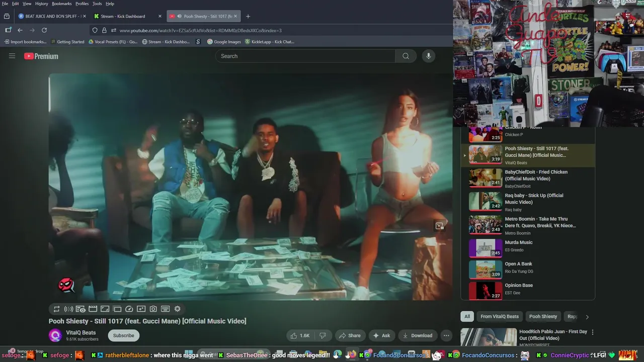Viewport: 644px width, 362px height.
Task: Click the miniplayer icon on video
Action: pyautogui.click(x=439, y=226)
